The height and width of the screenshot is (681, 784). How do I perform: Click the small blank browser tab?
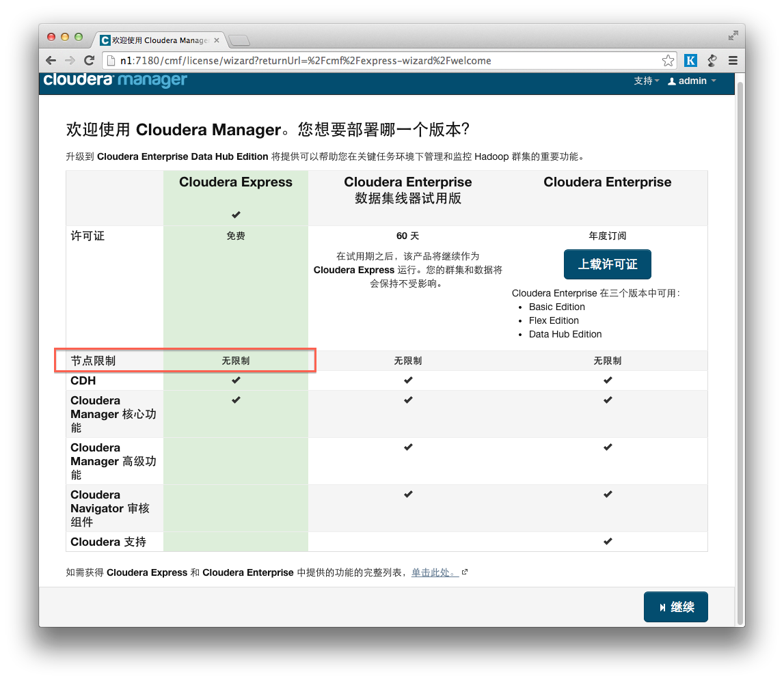pos(239,40)
